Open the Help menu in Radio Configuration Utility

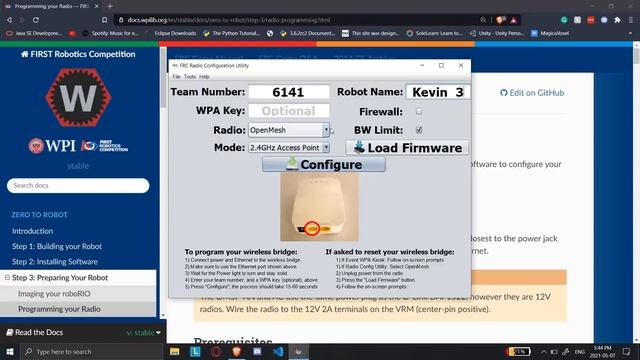tap(204, 76)
